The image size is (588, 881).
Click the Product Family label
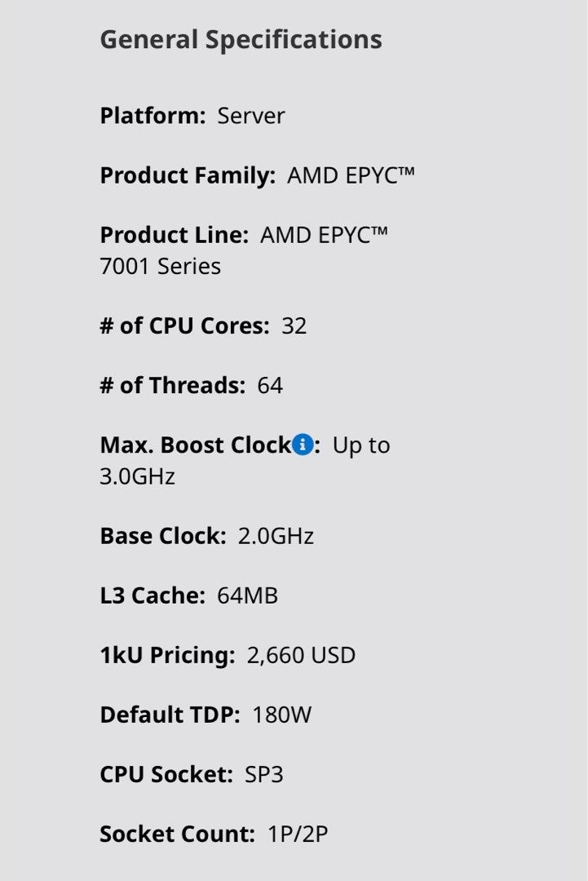click(x=188, y=175)
